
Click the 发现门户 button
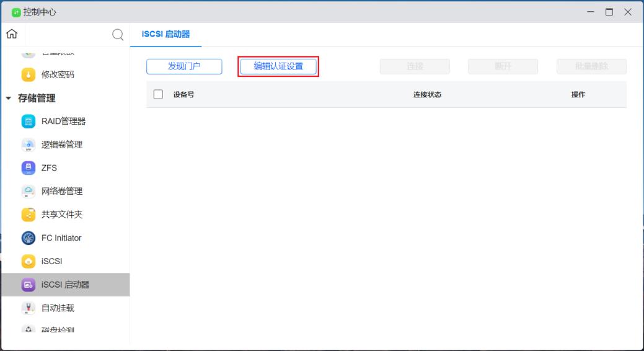coord(184,66)
